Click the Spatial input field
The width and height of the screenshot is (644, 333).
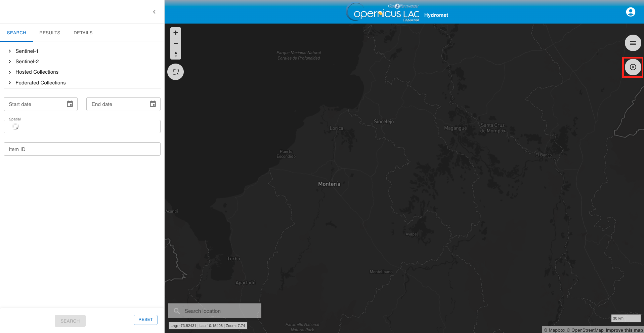click(x=82, y=126)
